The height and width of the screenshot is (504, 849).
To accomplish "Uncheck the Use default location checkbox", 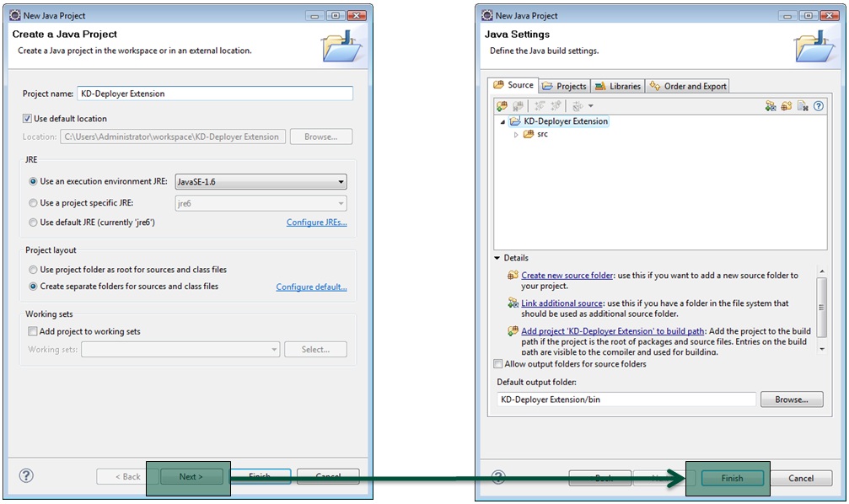I will [29, 119].
